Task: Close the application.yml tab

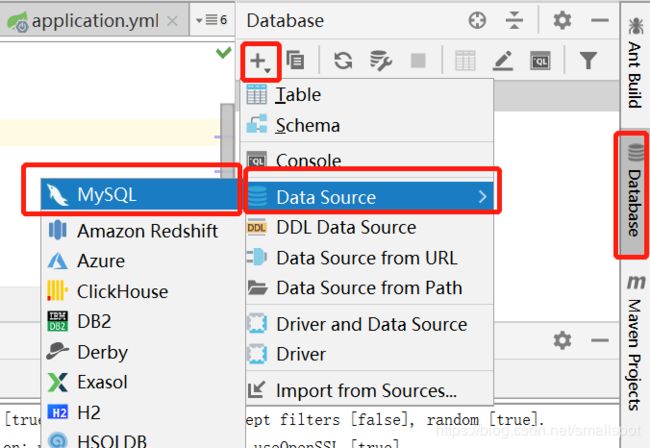Action: [172, 21]
